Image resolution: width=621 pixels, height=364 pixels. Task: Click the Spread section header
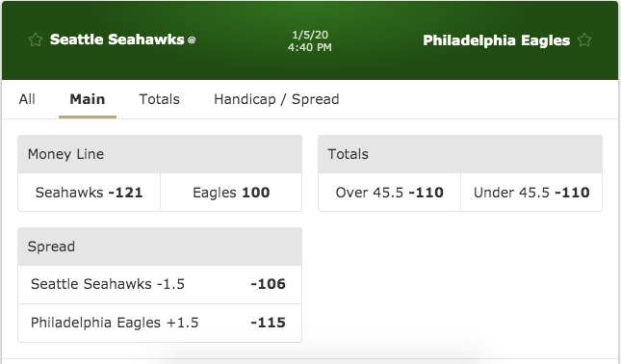160,247
